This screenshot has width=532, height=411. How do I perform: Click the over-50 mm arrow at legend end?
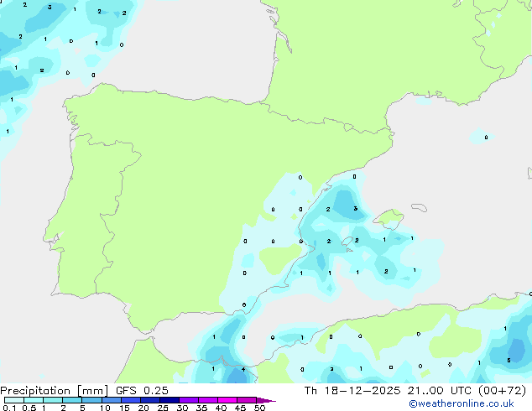pos(266,400)
